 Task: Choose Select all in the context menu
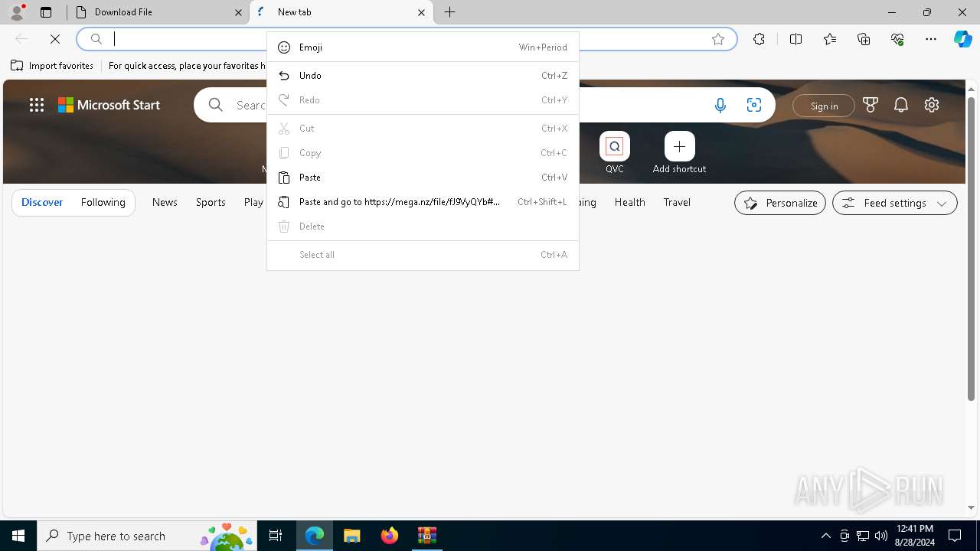tap(423, 255)
